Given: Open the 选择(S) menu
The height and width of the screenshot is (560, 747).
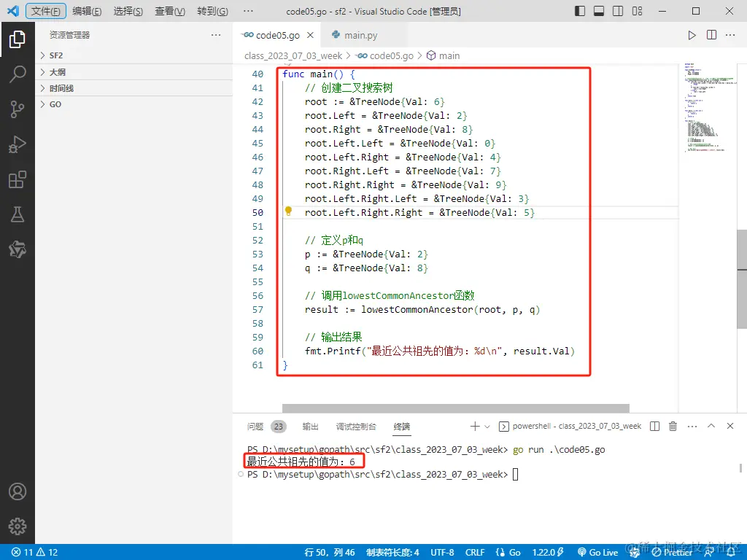Looking at the screenshot, I should [x=128, y=11].
